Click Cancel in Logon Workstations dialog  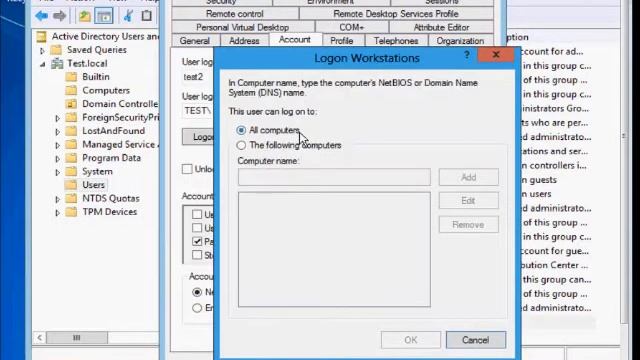click(476, 340)
